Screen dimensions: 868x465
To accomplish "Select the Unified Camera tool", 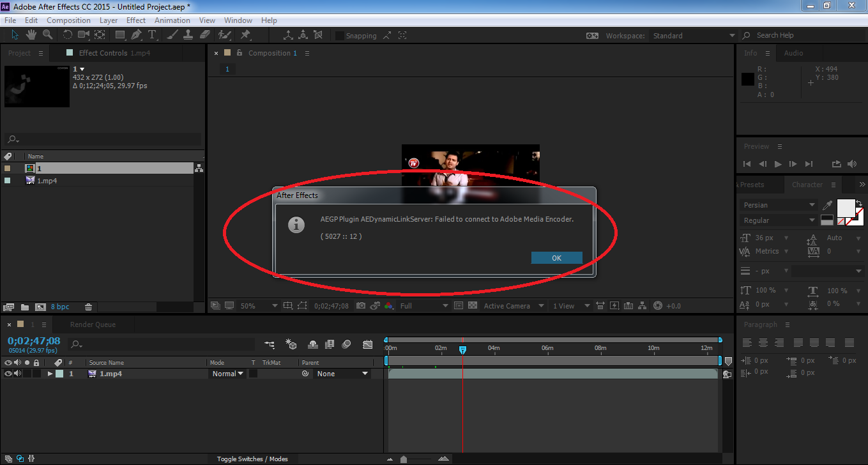I will [x=84, y=34].
